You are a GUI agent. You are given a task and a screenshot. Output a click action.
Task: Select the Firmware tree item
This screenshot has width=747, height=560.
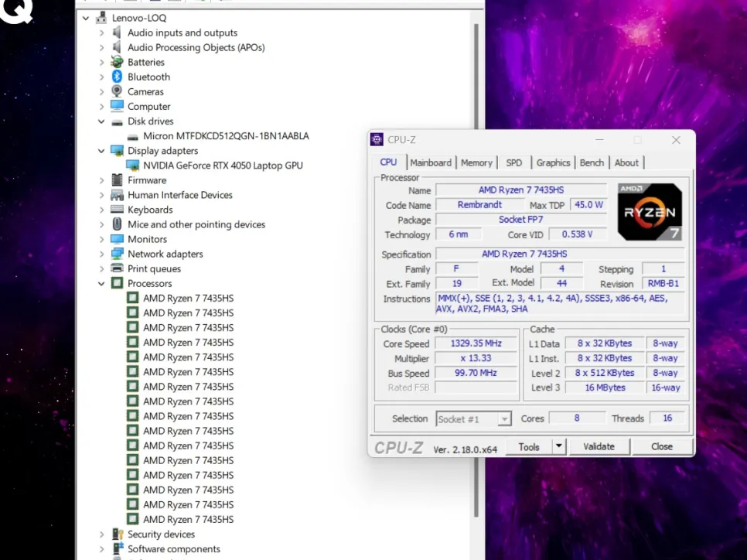pos(147,180)
